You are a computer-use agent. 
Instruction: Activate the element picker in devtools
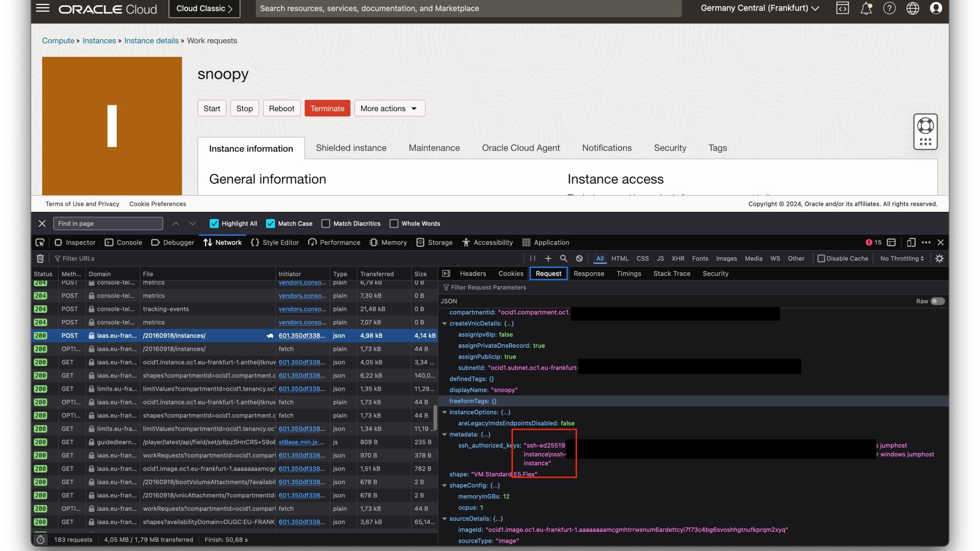point(40,242)
